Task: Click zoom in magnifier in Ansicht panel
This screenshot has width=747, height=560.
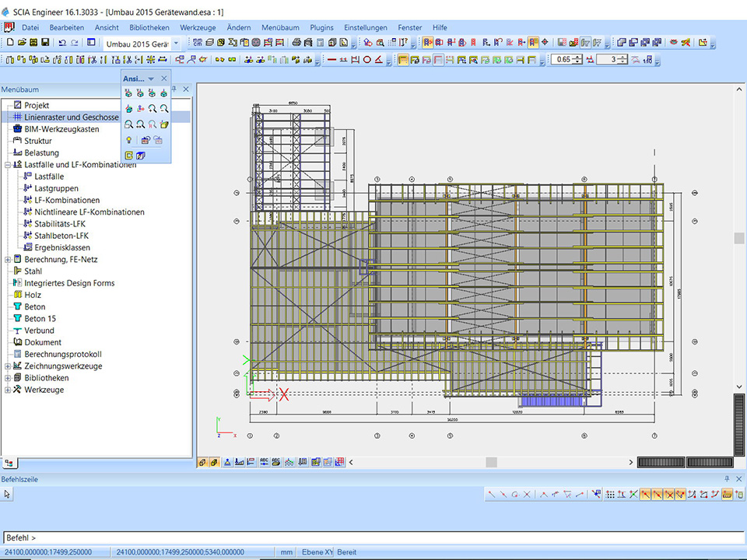Action: pos(153,109)
